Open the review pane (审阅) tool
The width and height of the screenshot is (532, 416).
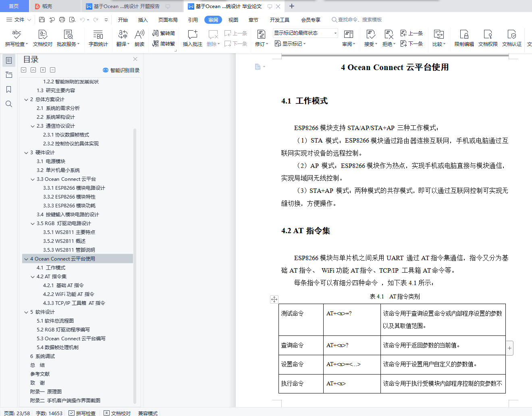coord(349,38)
